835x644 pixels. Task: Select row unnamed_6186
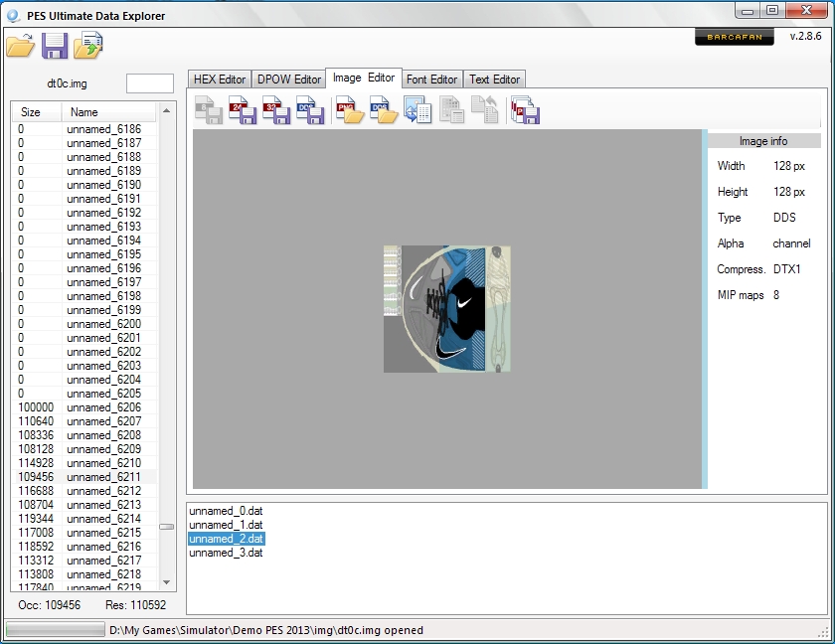(x=84, y=129)
